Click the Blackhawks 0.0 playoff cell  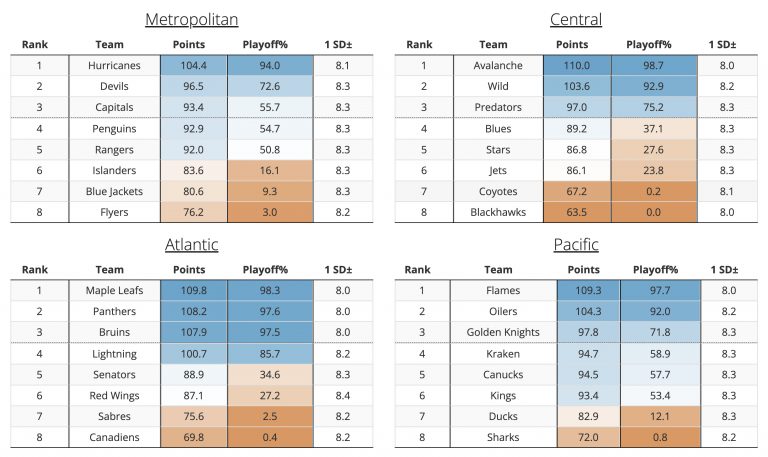tap(649, 212)
